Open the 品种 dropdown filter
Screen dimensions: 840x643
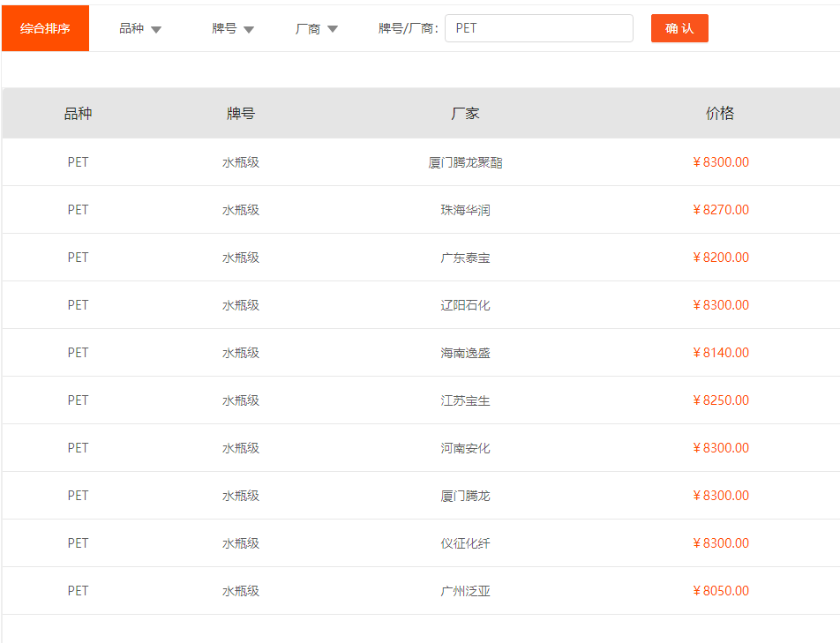coord(139,28)
